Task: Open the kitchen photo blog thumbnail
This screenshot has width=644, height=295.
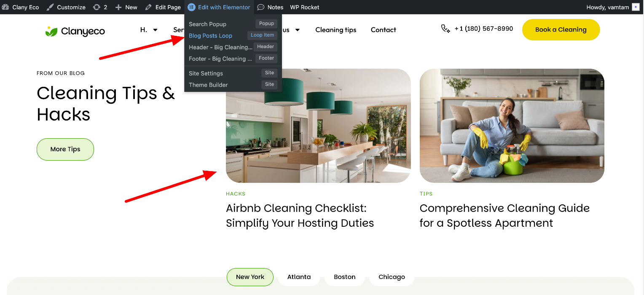Action: point(318,126)
